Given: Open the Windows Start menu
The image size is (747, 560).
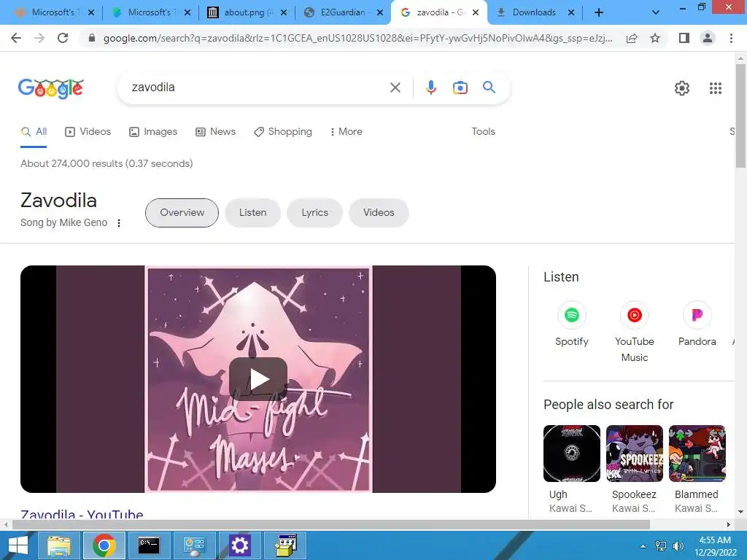Looking at the screenshot, I should [18, 545].
